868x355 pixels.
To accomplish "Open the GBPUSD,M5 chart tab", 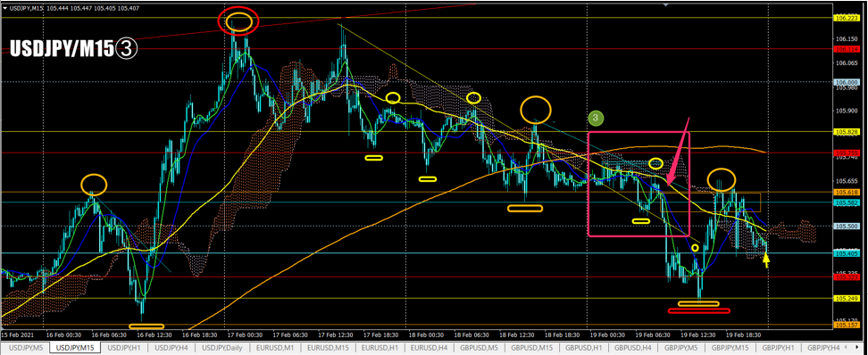I will click(x=480, y=347).
